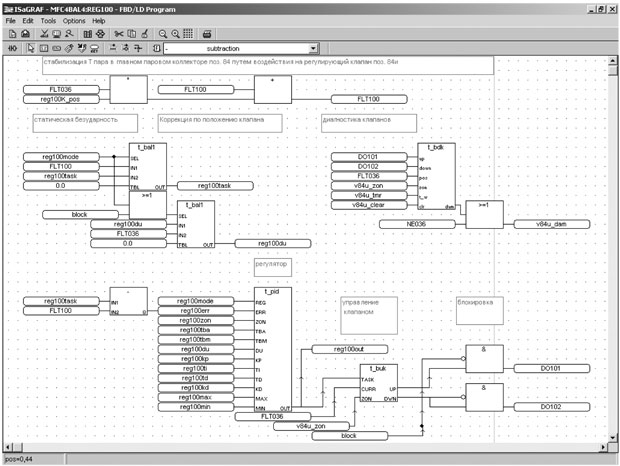Open the subtraction function dropdown arrow

[x=313, y=48]
